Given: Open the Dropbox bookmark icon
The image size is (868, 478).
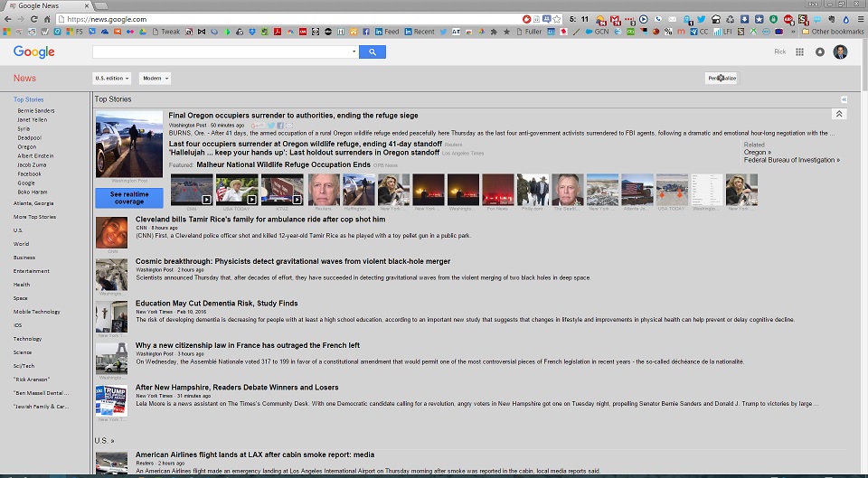Looking at the screenshot, I should click(252, 33).
